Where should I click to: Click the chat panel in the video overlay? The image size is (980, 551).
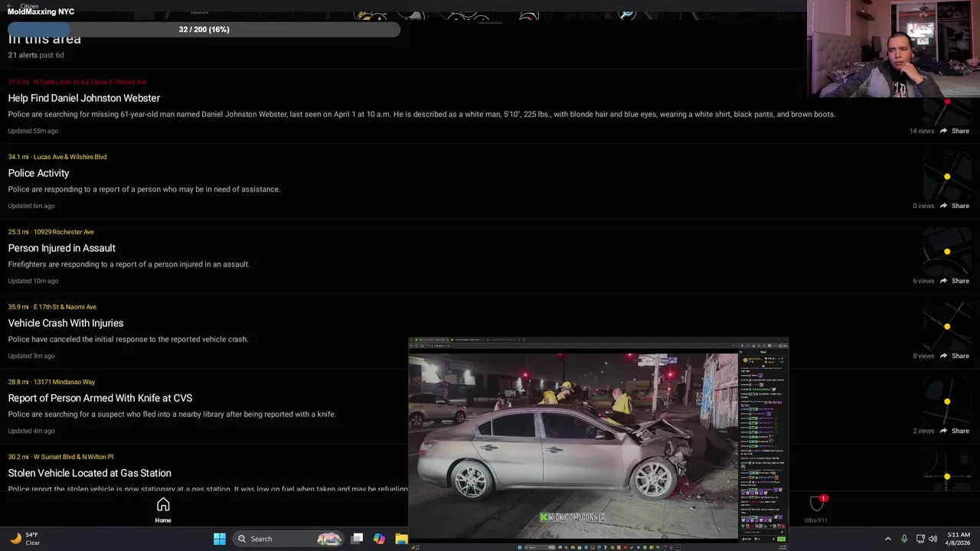[x=763, y=445]
